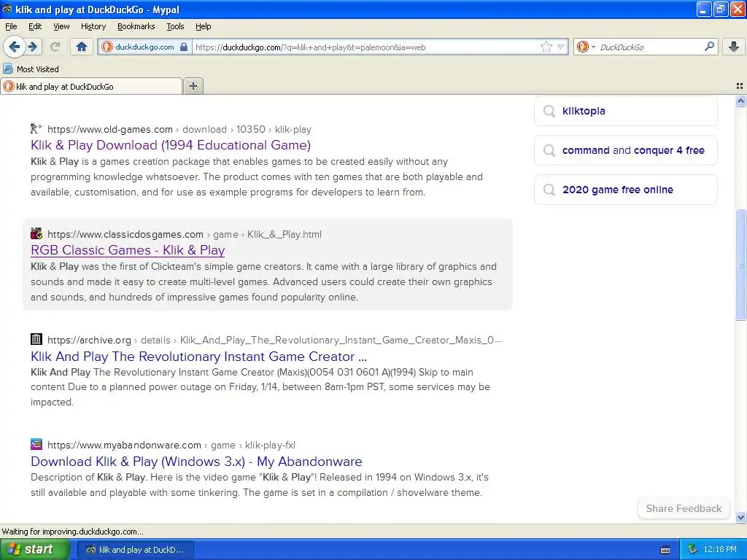The width and height of the screenshot is (747, 560).
Task: Click the vertical scrollbar thumb
Action: 740,265
